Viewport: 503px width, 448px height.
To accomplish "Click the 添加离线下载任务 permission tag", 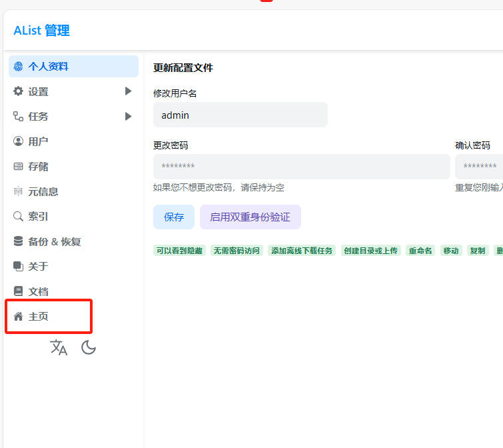I will (302, 251).
